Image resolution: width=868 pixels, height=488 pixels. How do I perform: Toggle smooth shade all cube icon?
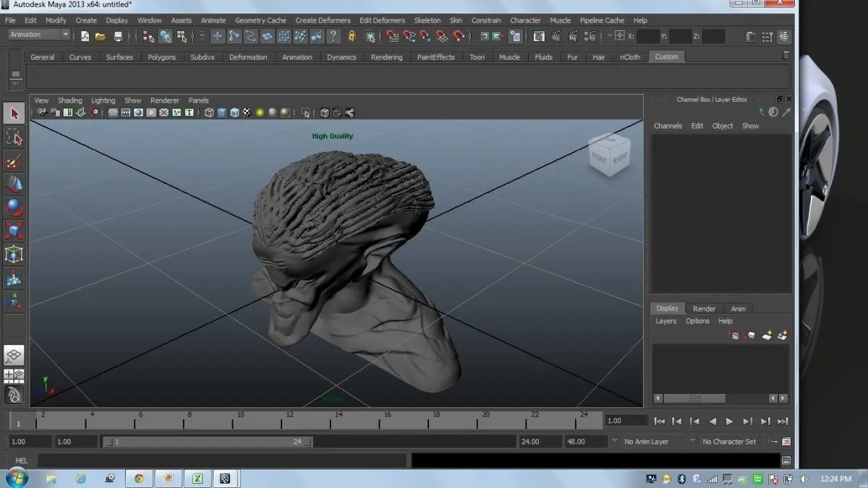[x=222, y=113]
